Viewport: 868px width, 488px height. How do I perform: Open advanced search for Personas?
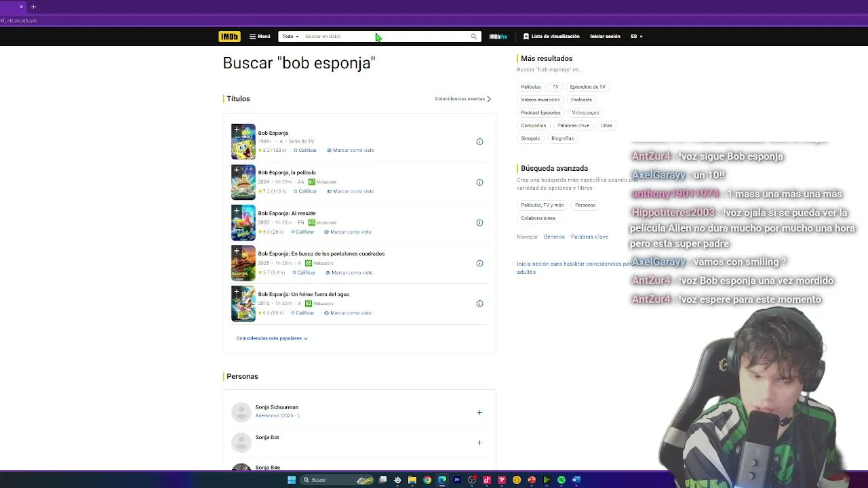pos(585,205)
